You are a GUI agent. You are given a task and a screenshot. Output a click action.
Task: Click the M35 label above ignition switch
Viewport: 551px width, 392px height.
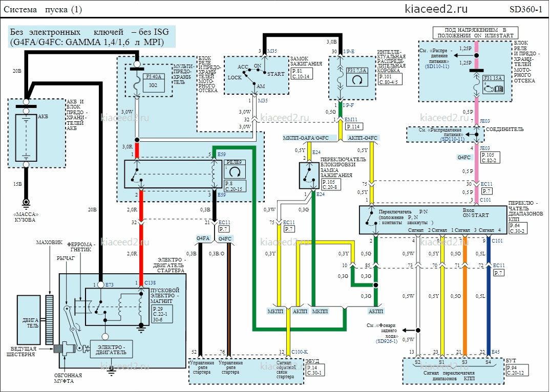(x=272, y=51)
